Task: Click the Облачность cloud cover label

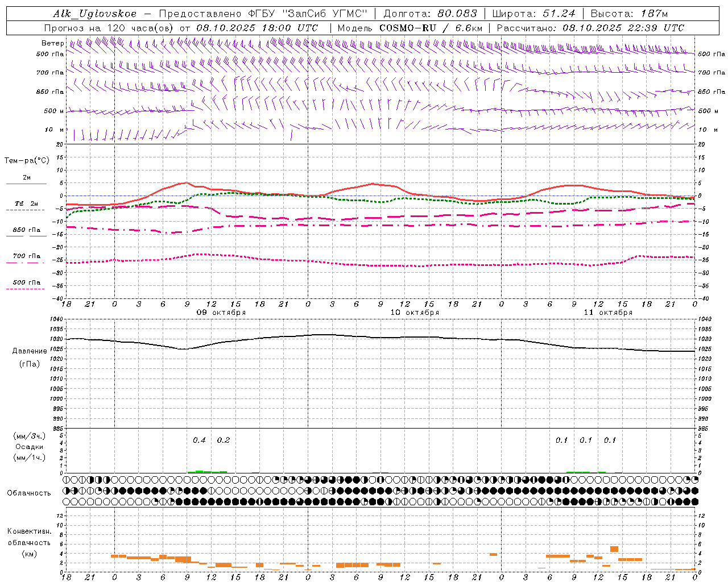Action: click(x=29, y=493)
